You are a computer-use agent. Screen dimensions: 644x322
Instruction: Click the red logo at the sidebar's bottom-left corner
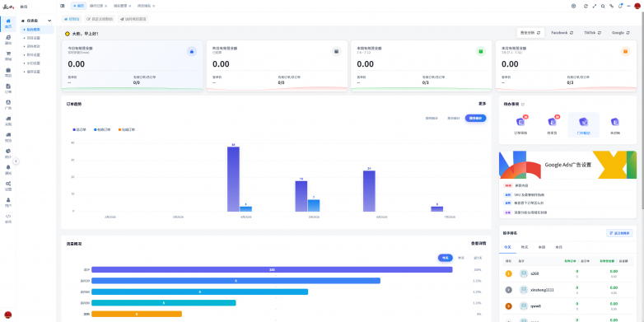coord(7,315)
